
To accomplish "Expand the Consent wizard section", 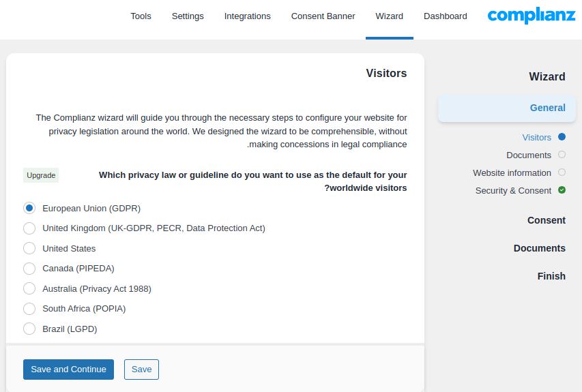I will click(546, 220).
